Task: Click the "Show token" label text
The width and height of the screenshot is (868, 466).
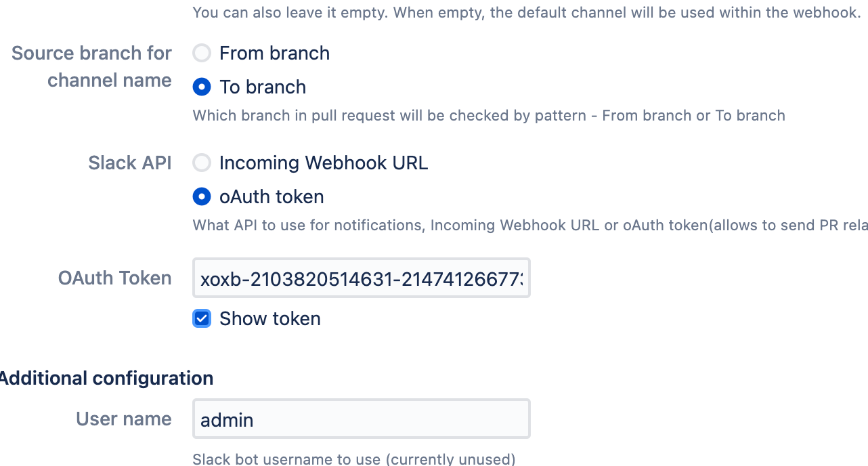Action: coord(270,318)
